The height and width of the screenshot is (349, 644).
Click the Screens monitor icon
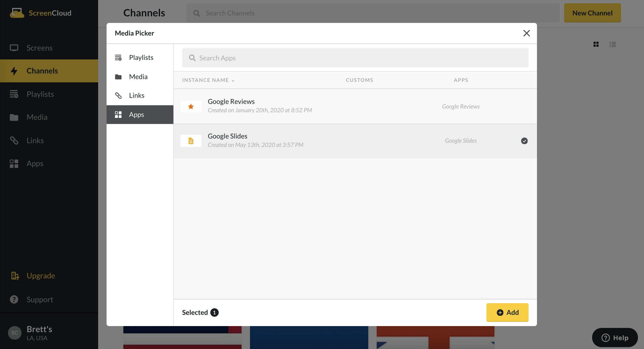click(14, 48)
